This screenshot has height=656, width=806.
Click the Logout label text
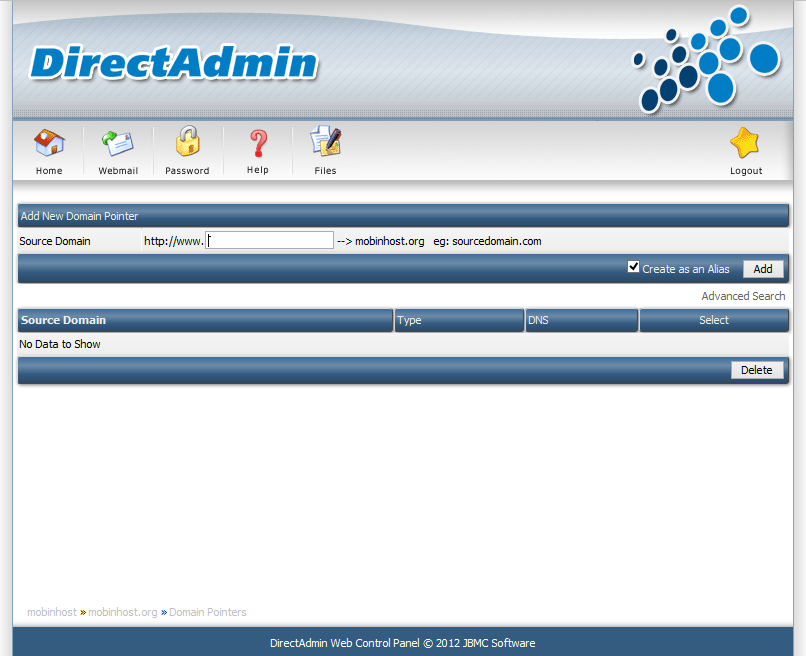pyautogui.click(x=746, y=171)
